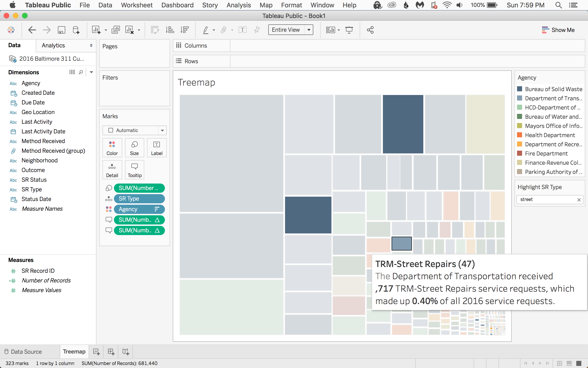Click the New Worksheet toolbar icon
The height and width of the screenshot is (368, 588).
tap(96, 30)
